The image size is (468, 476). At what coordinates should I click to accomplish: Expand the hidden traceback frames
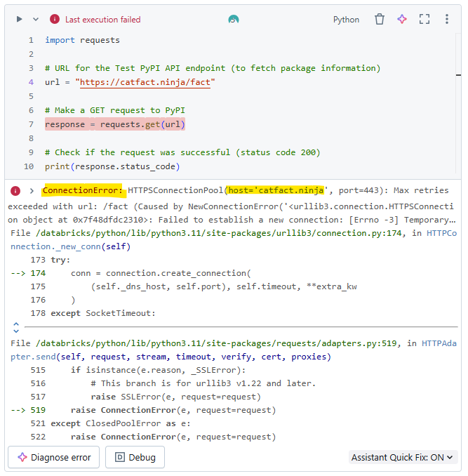point(15,327)
